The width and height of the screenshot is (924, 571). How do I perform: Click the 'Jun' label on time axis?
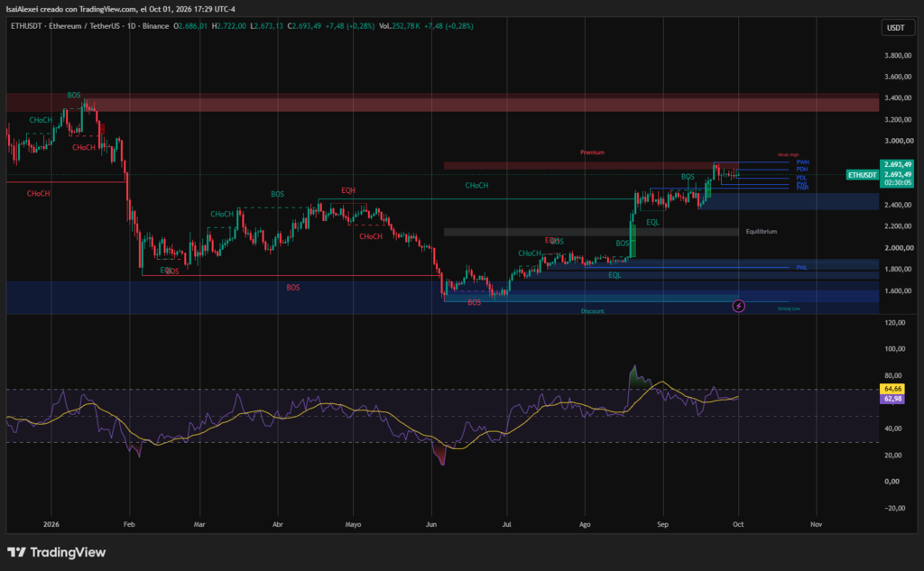[431, 524]
